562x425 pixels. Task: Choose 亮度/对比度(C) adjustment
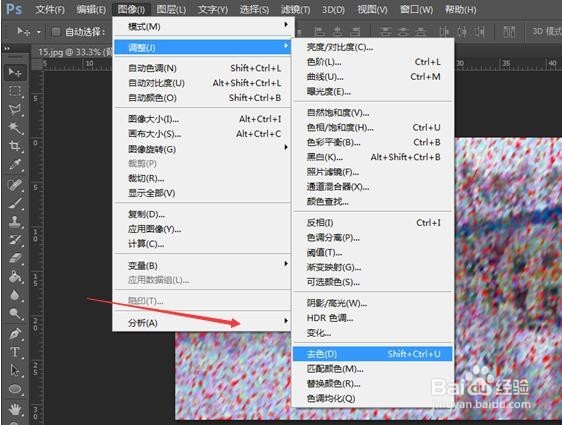[373, 47]
